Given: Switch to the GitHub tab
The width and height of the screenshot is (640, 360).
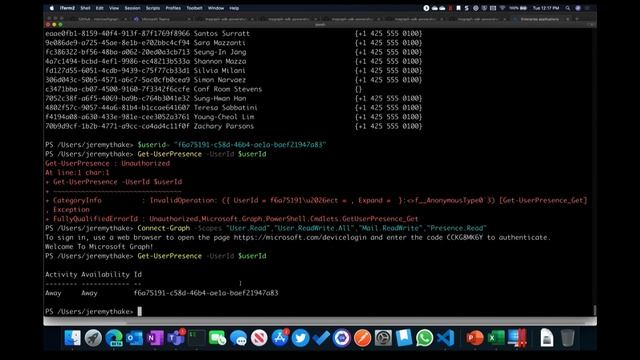Looking at the screenshot, I should (100, 19).
